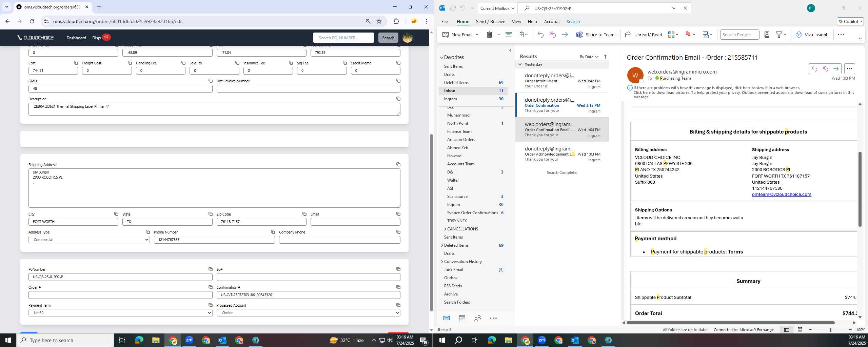Click Reply All icon in Outlook ribbon
Viewport: 868px width, 347px height.
coord(553,35)
